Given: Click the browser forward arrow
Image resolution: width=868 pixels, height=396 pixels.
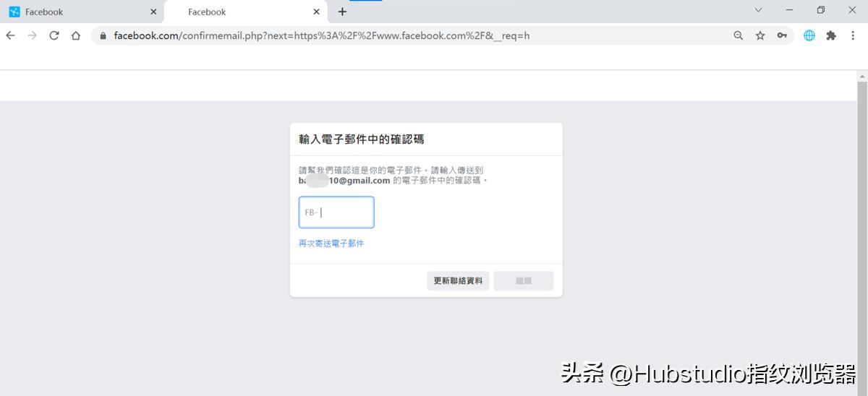Looking at the screenshot, I should pos(32,35).
